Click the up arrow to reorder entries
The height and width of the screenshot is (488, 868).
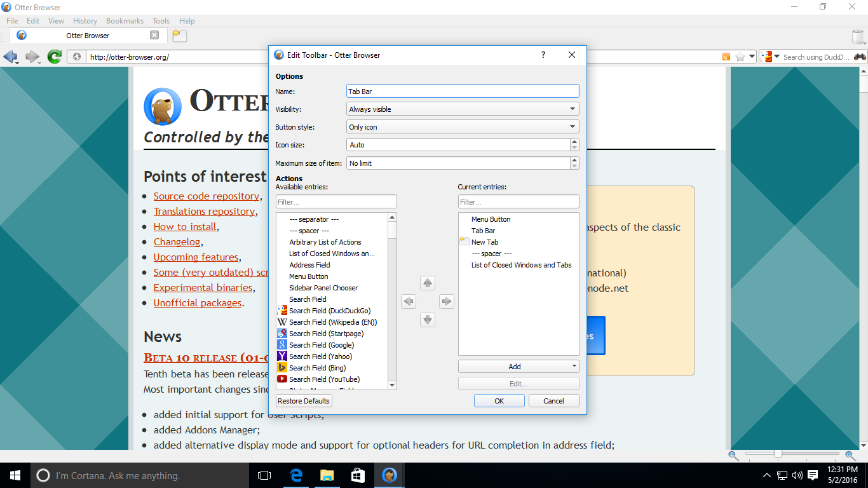[x=428, y=283]
